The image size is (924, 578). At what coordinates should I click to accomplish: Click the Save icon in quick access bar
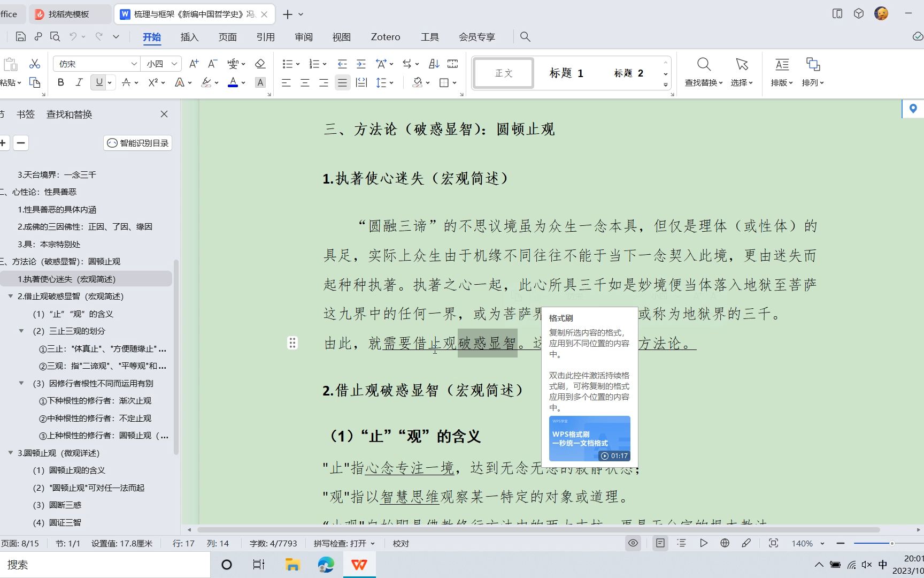21,36
